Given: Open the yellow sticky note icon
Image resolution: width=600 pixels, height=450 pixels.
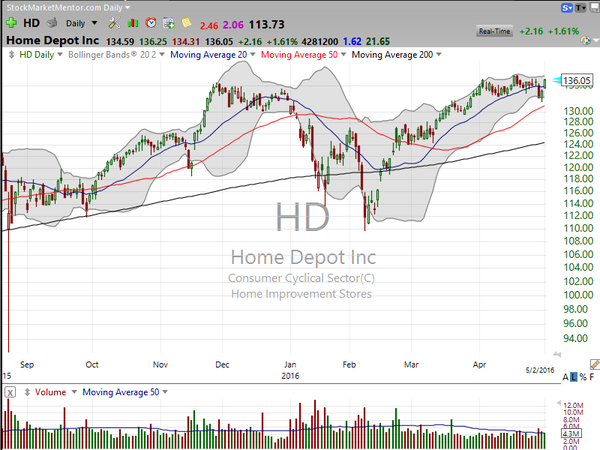Looking at the screenshot, I should point(187,23).
